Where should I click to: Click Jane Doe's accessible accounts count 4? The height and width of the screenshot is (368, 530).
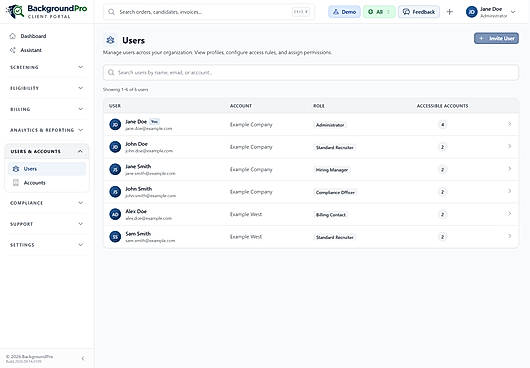(x=442, y=125)
